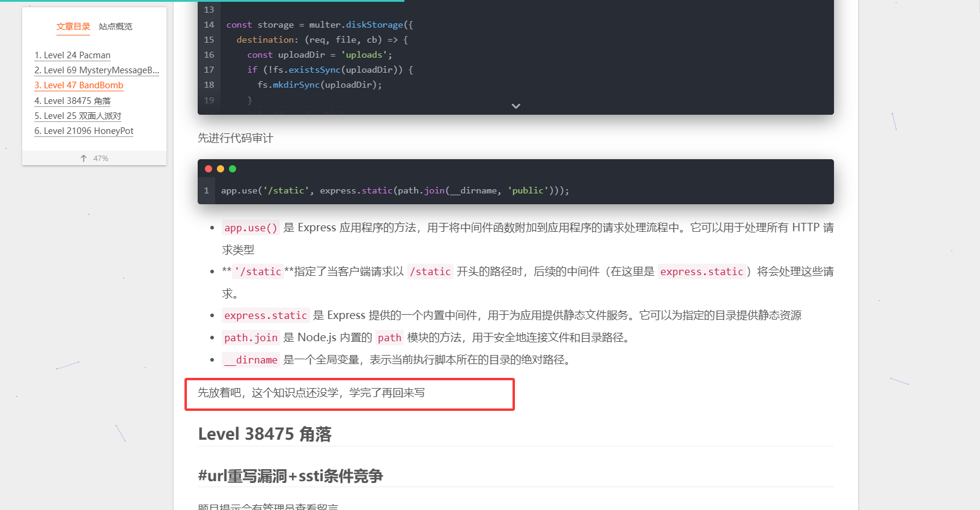Click the yellow dot on code block
Image resolution: width=980 pixels, height=510 pixels.
(x=221, y=169)
